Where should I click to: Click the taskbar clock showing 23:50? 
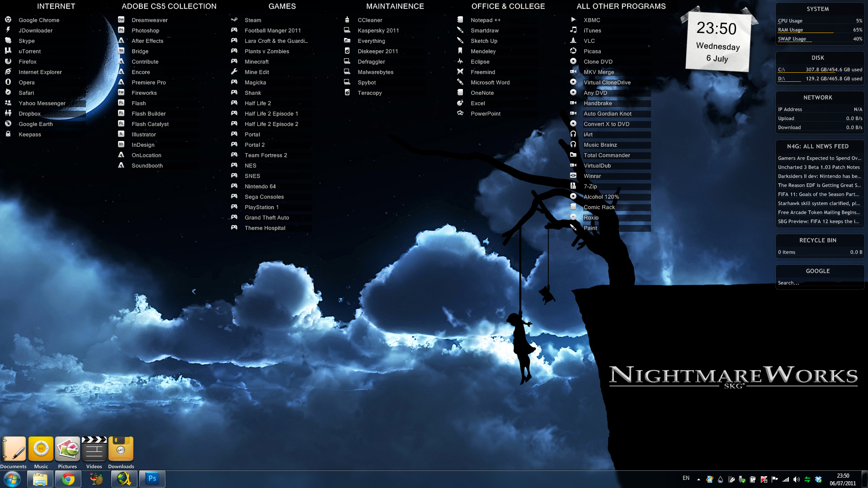[x=843, y=479]
